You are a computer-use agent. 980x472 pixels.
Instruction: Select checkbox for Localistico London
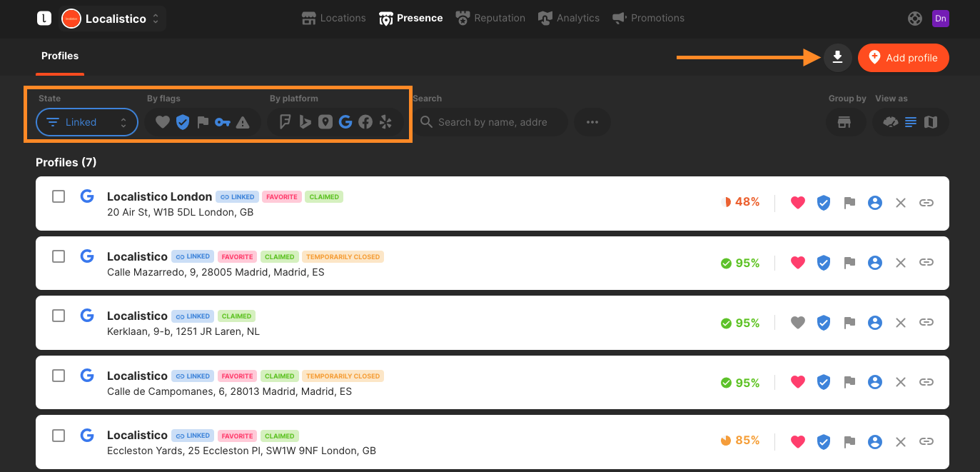pyautogui.click(x=59, y=196)
